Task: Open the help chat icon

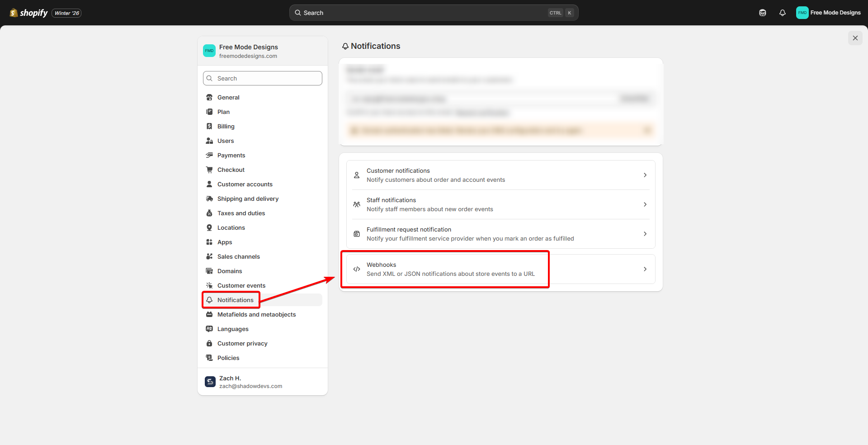Action: (763, 13)
